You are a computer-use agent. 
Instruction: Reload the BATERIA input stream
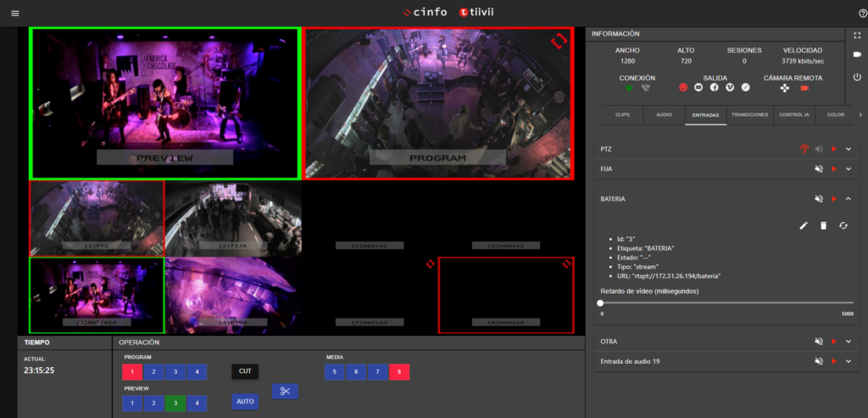click(843, 225)
